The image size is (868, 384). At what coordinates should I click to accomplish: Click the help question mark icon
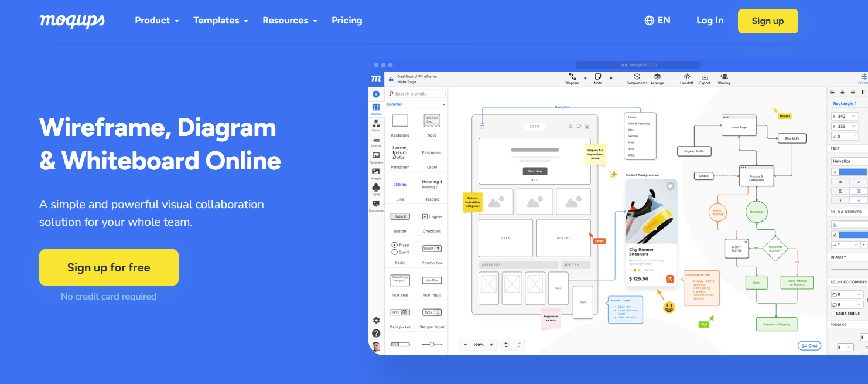point(376,333)
